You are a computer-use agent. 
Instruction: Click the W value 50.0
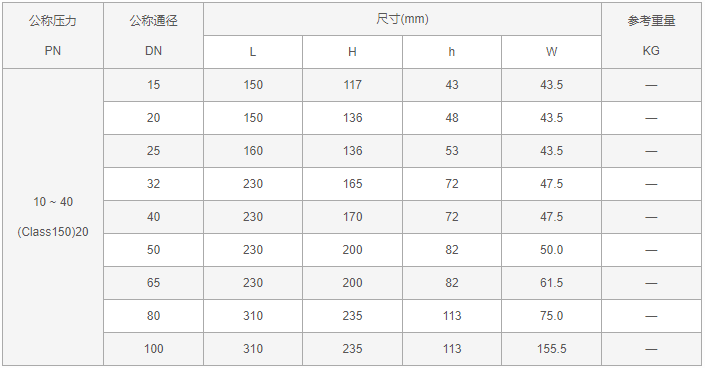(551, 250)
